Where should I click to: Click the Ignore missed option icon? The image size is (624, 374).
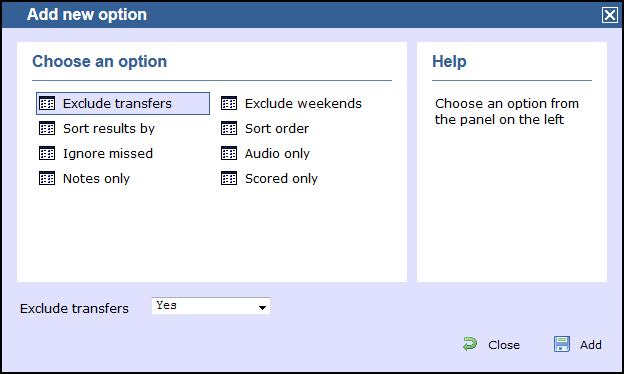[x=47, y=154]
